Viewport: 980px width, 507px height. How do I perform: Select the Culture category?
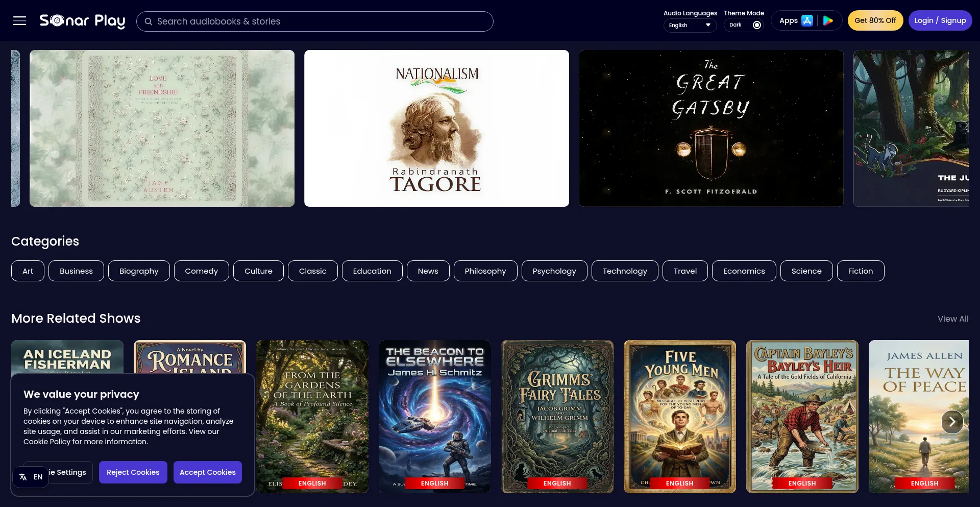258,271
